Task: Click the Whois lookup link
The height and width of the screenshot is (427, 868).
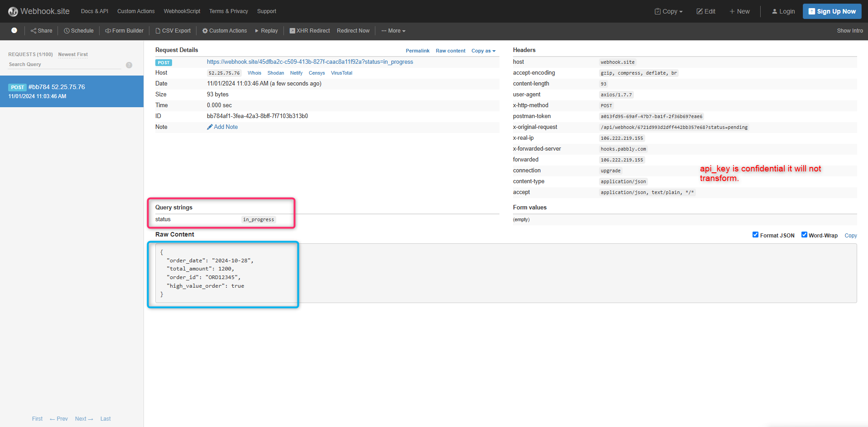Action: point(254,73)
